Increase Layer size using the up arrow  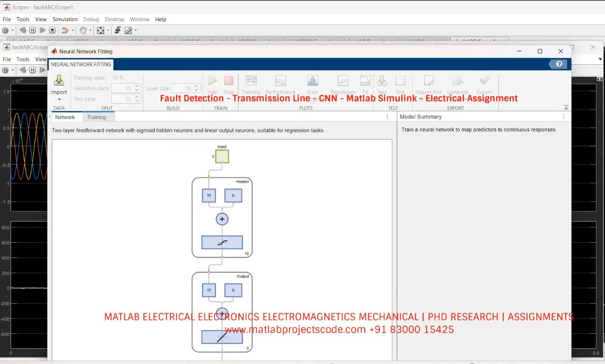pos(197,85)
